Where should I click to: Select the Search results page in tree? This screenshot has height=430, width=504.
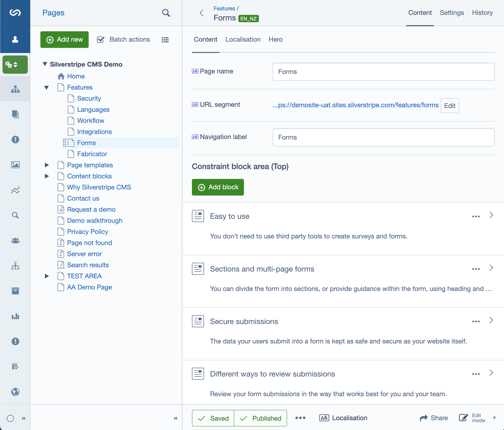click(x=88, y=265)
